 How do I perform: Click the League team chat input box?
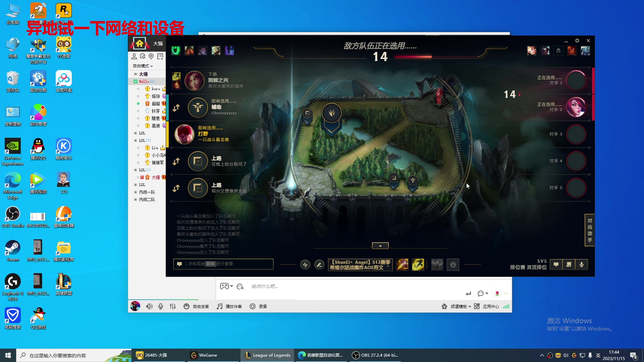[x=223, y=264]
